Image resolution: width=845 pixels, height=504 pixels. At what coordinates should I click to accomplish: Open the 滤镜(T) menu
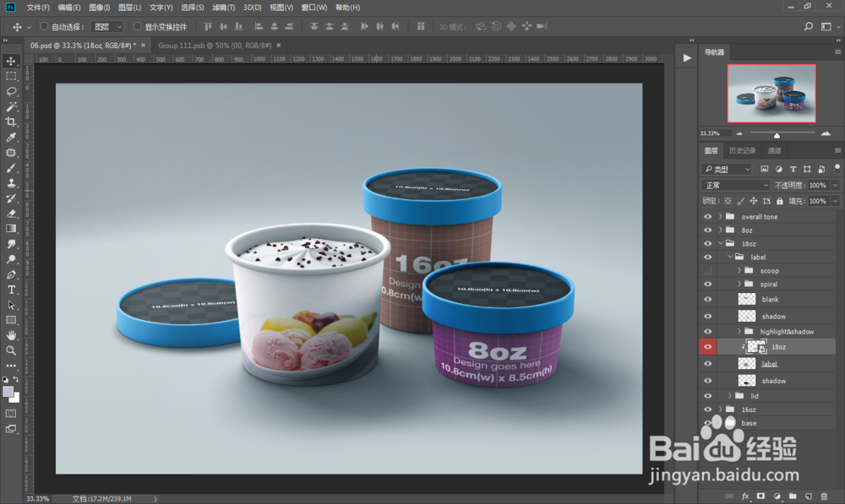pyautogui.click(x=224, y=8)
